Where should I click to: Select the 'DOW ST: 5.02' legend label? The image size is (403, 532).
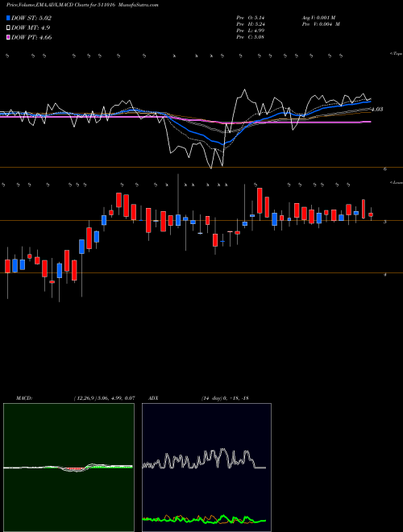point(31,18)
